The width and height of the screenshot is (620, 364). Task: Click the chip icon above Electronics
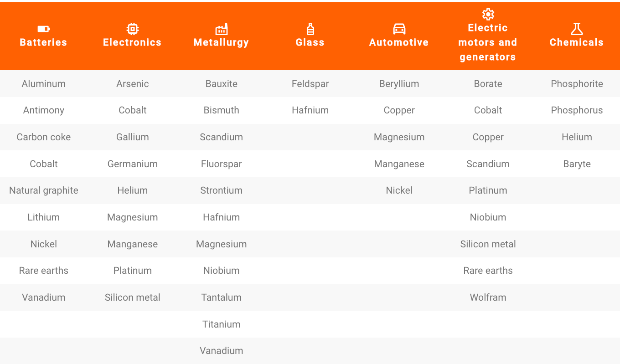coord(132,29)
